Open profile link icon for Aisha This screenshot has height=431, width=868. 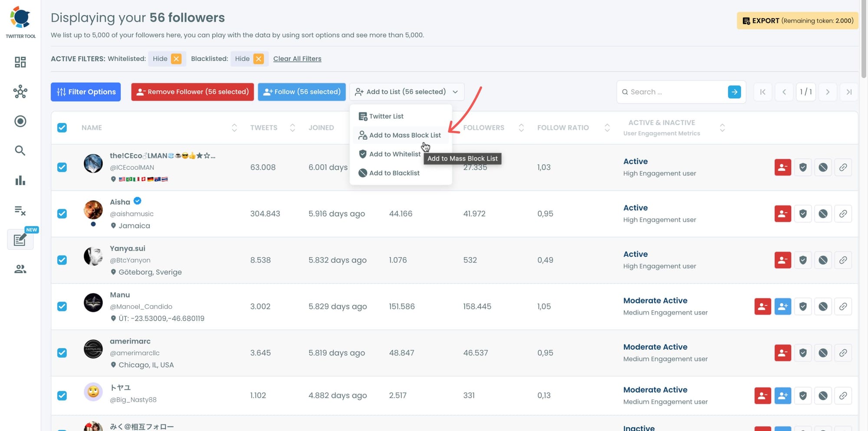(843, 214)
